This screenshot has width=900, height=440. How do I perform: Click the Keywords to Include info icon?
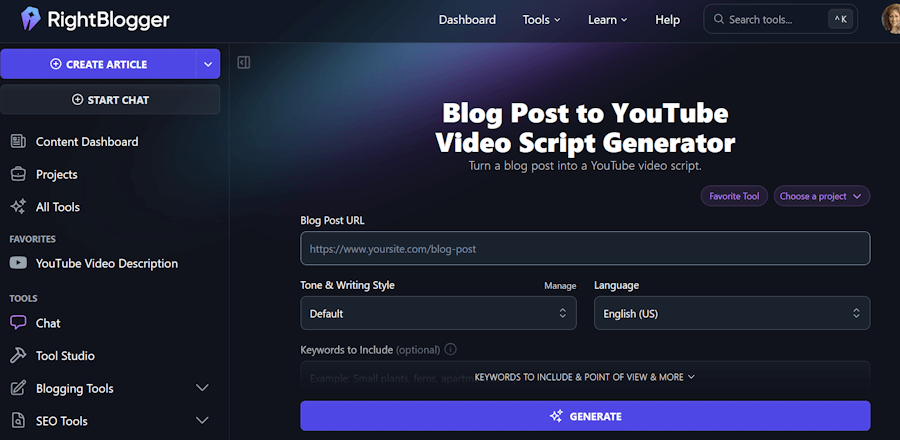tap(451, 349)
